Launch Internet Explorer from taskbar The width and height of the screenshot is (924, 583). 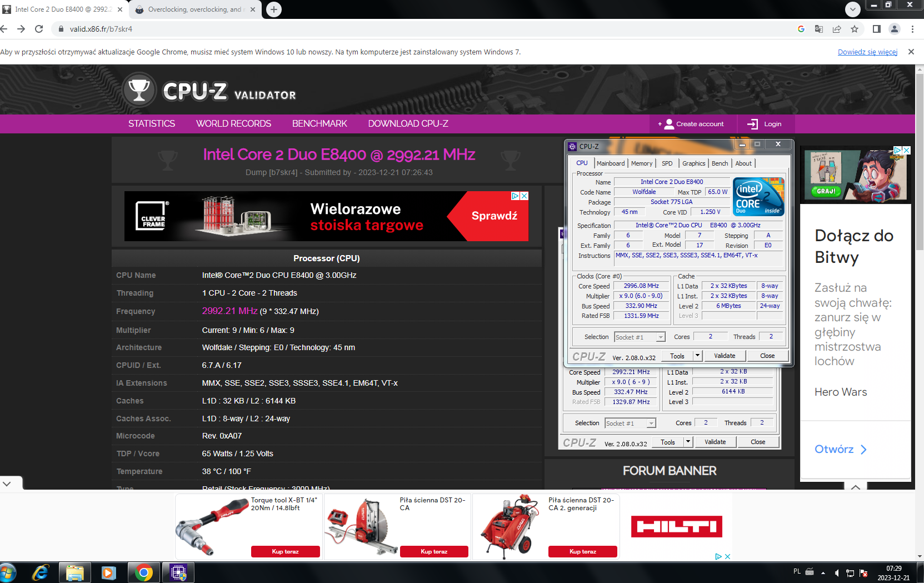(x=41, y=572)
